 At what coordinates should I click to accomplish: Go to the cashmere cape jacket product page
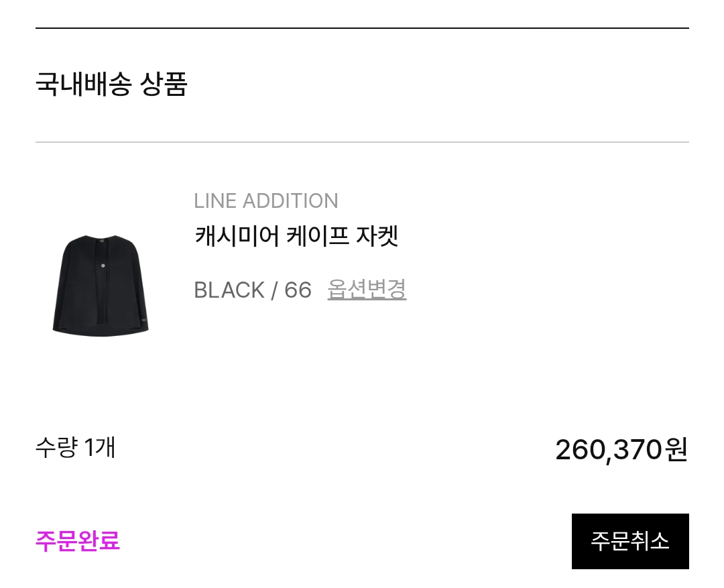[296, 236]
